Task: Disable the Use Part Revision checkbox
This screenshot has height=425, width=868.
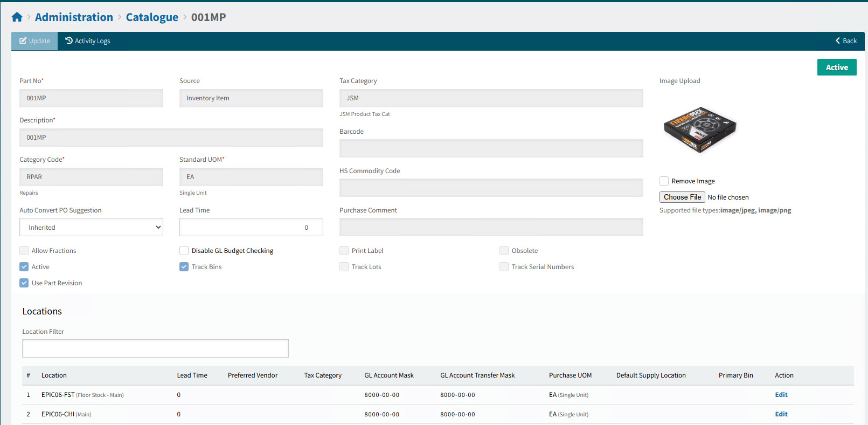Action: pyautogui.click(x=24, y=283)
